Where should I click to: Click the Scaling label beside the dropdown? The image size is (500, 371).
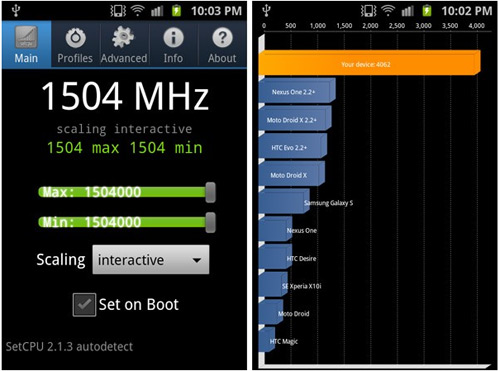tap(61, 260)
